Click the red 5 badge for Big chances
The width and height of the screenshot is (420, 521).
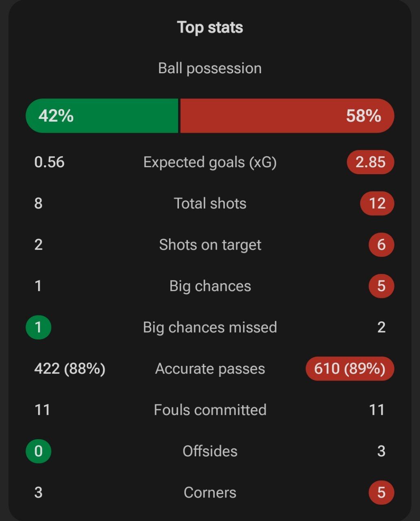(381, 286)
